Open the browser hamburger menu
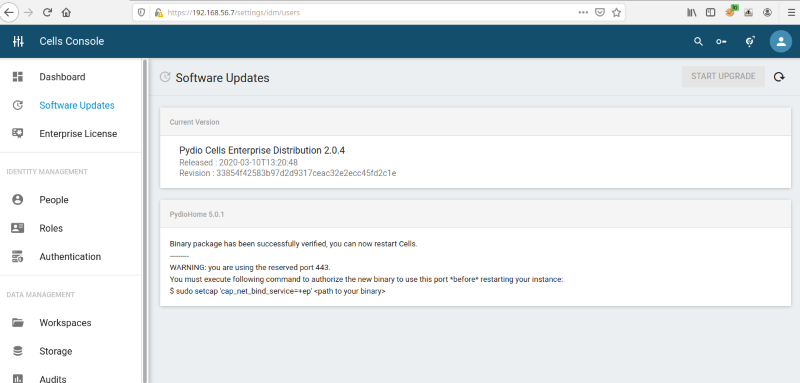Image resolution: width=800 pixels, height=383 pixels. click(x=791, y=12)
